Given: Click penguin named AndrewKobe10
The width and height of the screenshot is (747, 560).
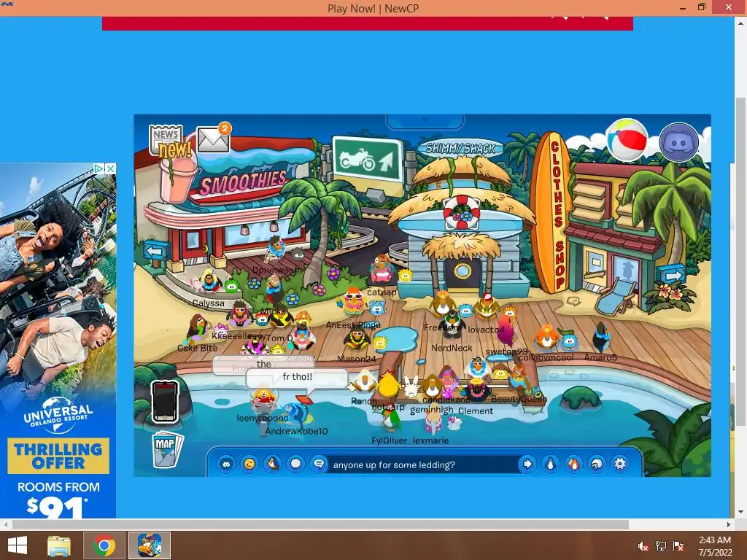Looking at the screenshot, I should (x=296, y=413).
